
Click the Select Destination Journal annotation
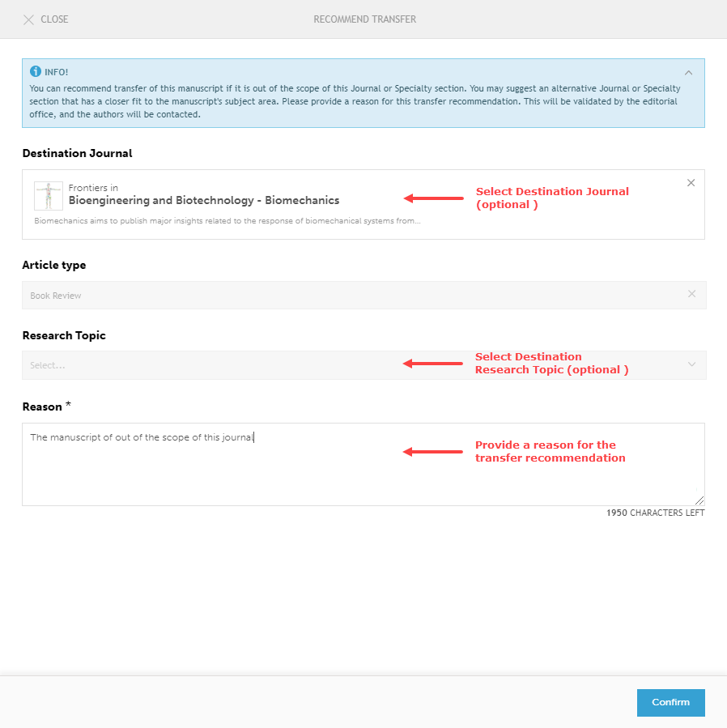click(551, 198)
